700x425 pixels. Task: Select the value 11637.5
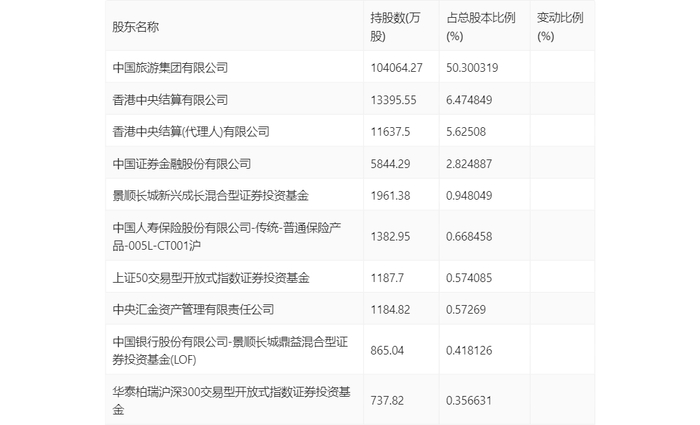[x=390, y=132]
